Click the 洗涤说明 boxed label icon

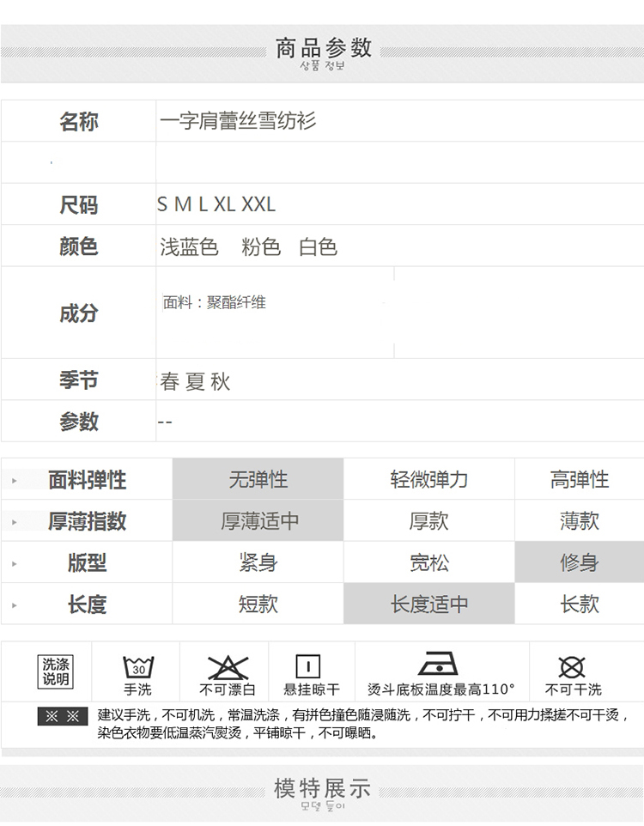coord(57,671)
